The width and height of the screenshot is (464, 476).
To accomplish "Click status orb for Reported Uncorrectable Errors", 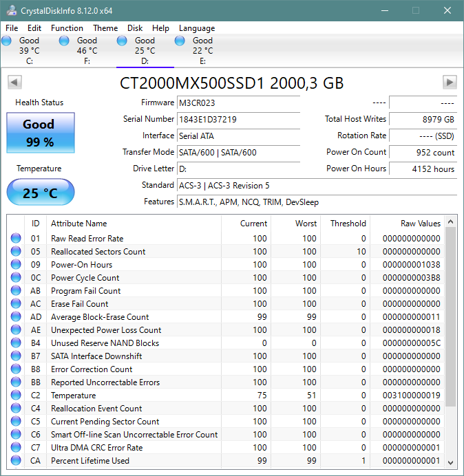I will pos(16,382).
